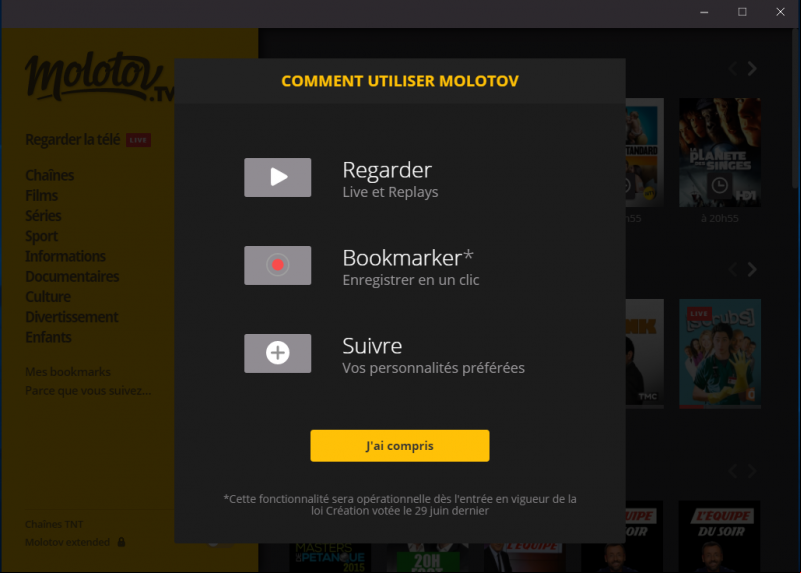Go back in third row with left chevron
The image size is (801, 573).
click(x=733, y=470)
